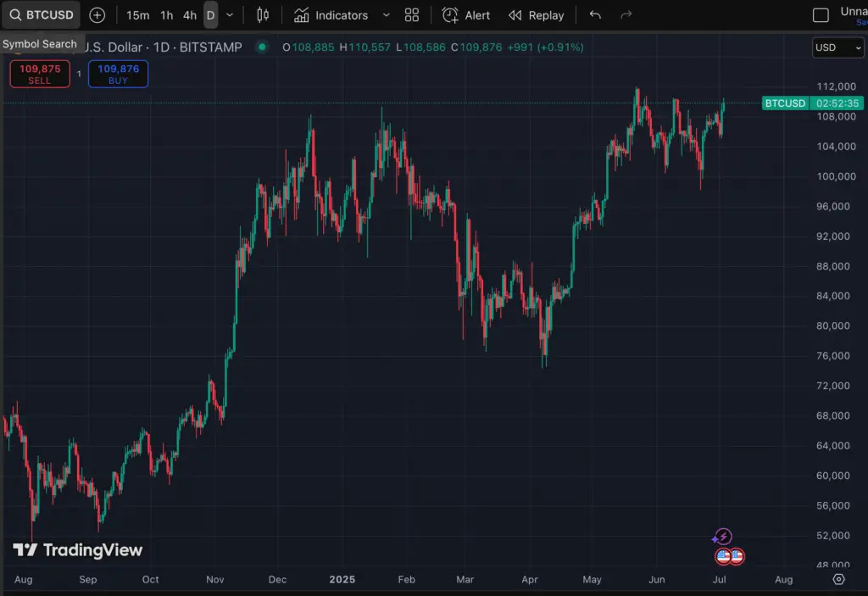
Task: Switch to the 1h timeframe
Action: click(167, 15)
